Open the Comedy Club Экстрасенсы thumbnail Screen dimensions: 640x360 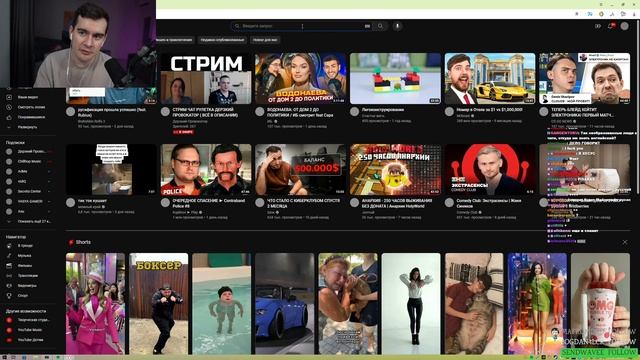pos(490,169)
